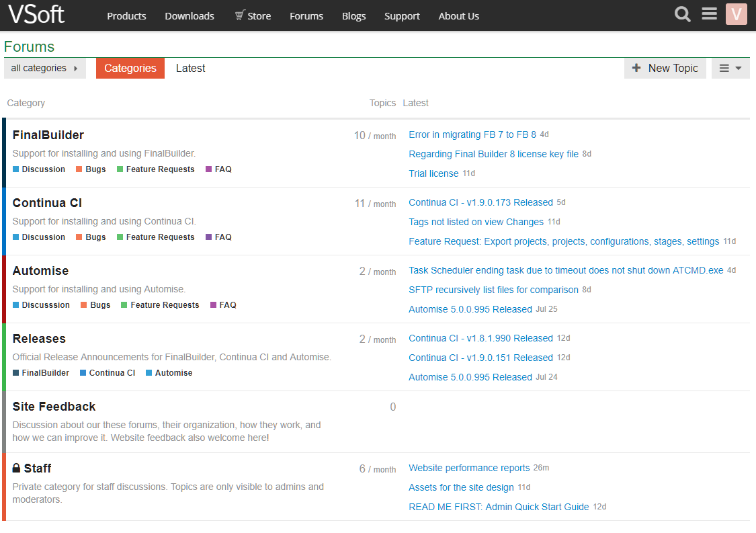Open FinalBuilder's FAQ subcategory
The image size is (756, 533).
click(218, 169)
